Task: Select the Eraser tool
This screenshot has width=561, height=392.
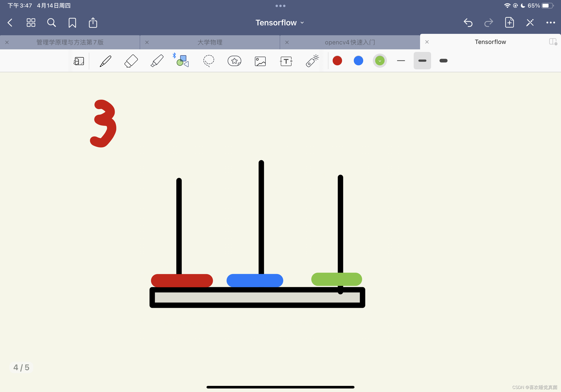Action: tap(131, 61)
